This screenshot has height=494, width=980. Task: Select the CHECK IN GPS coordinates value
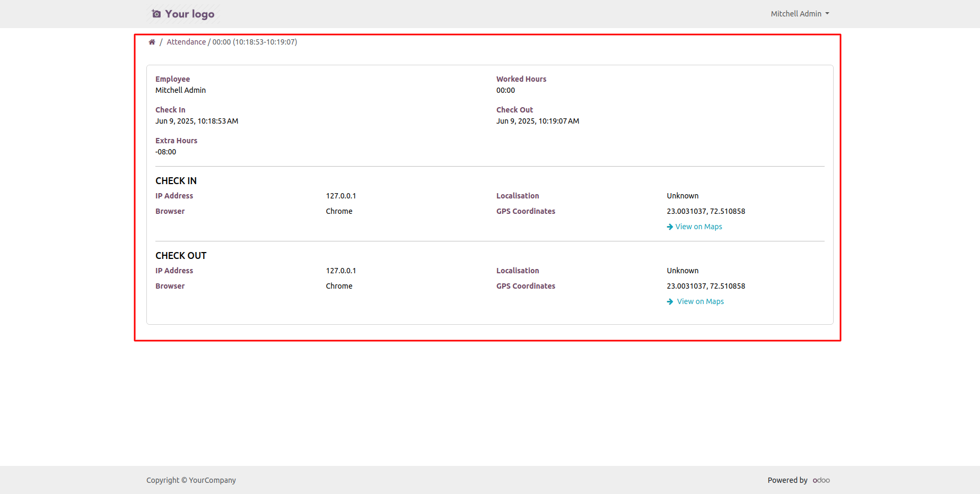705,211
